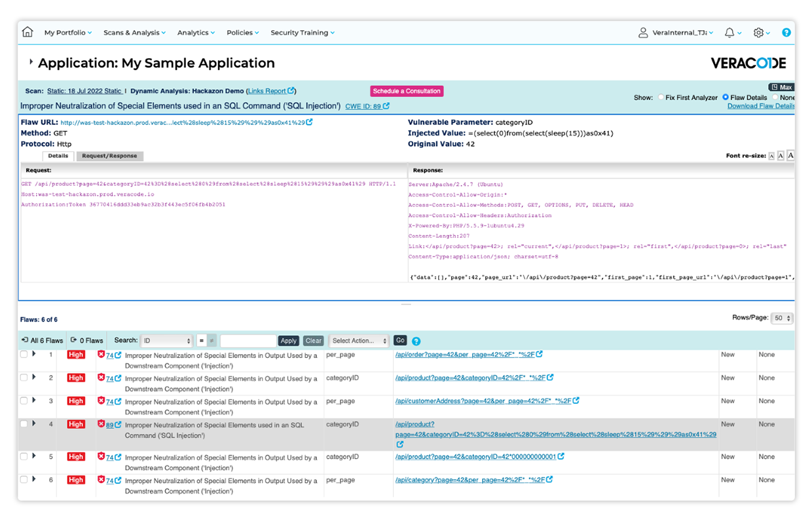Viewport: 812px width, 521px height.
Task: Check the row 2 flaw checkbox
Action: [24, 378]
